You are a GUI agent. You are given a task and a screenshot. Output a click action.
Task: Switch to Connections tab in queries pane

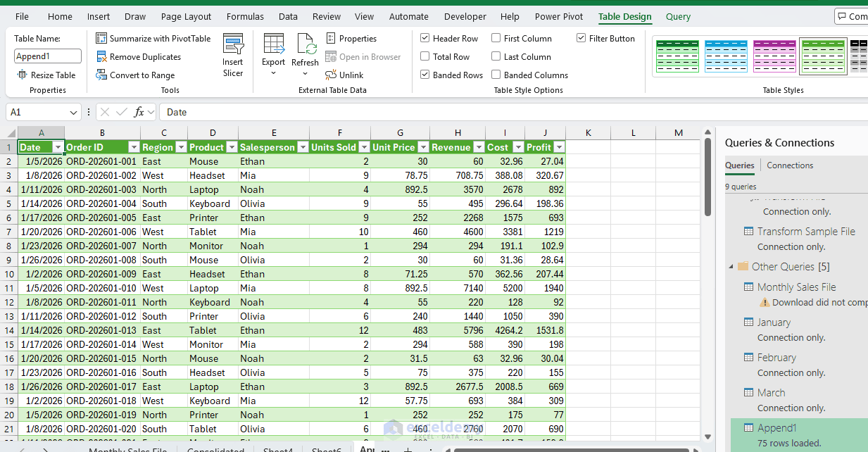[x=790, y=165]
